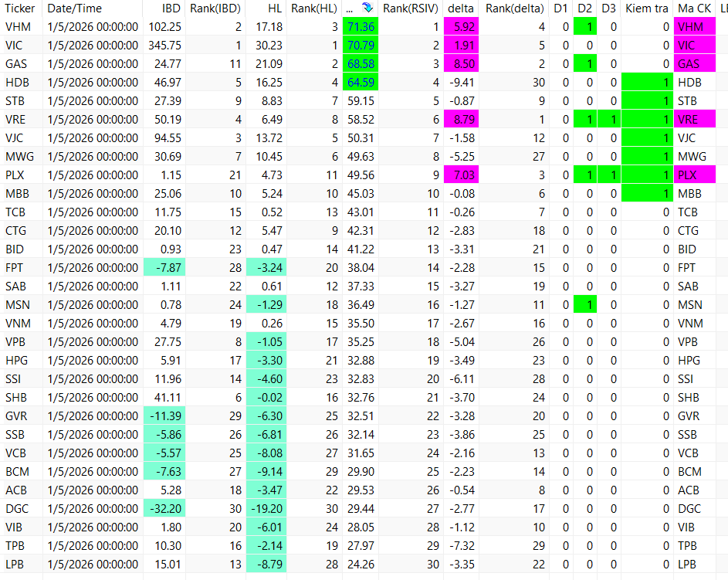Click the delta value -7.32
The image size is (728, 580).
(462, 546)
